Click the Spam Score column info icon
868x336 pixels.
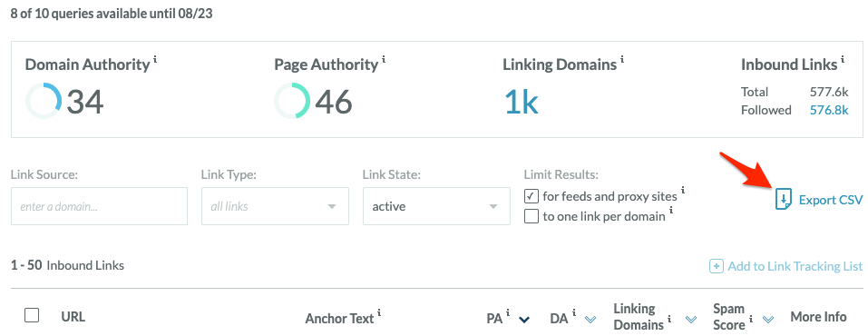[751, 319]
